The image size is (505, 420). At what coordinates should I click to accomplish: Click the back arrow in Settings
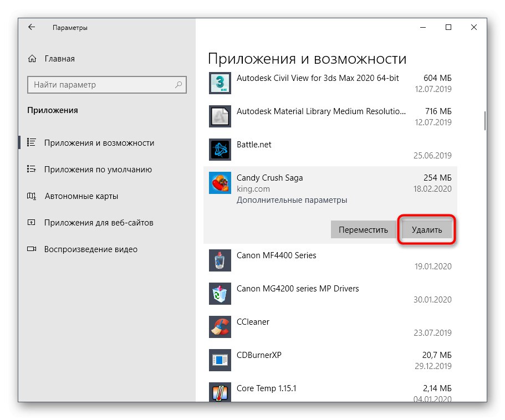[32, 27]
